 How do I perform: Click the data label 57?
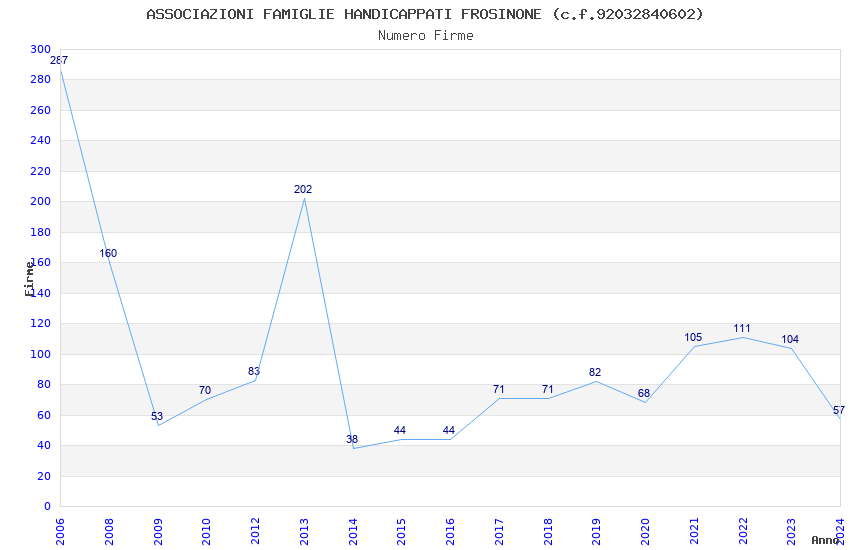(x=839, y=410)
